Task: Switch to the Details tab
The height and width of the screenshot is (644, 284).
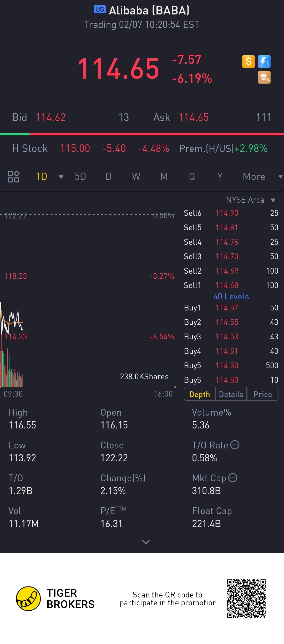Action: pos(231,394)
